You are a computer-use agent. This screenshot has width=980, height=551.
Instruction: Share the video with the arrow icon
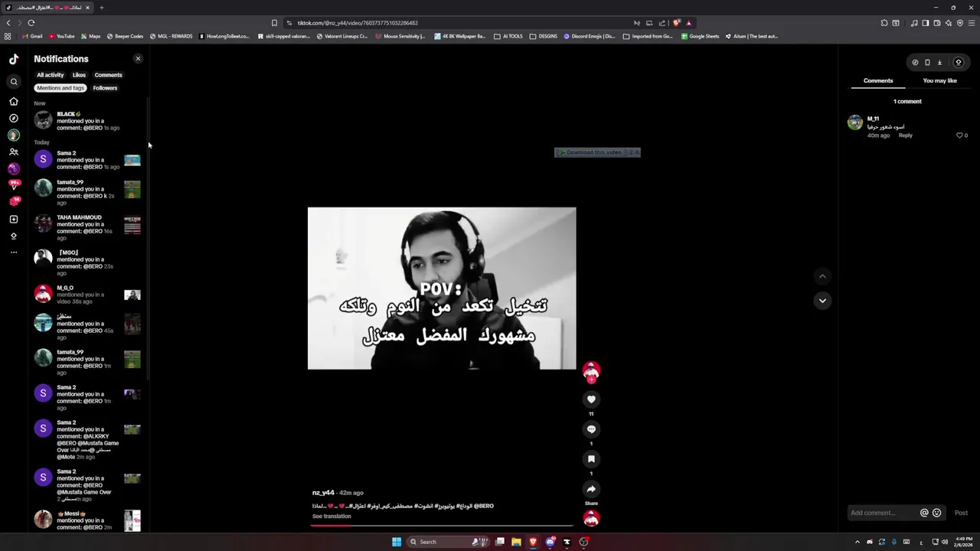591,489
